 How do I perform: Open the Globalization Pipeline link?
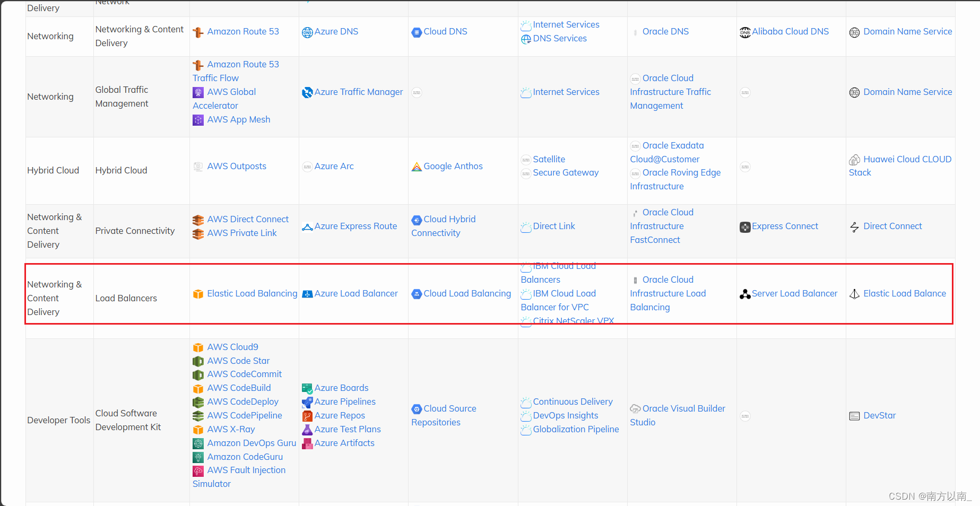[x=576, y=430]
